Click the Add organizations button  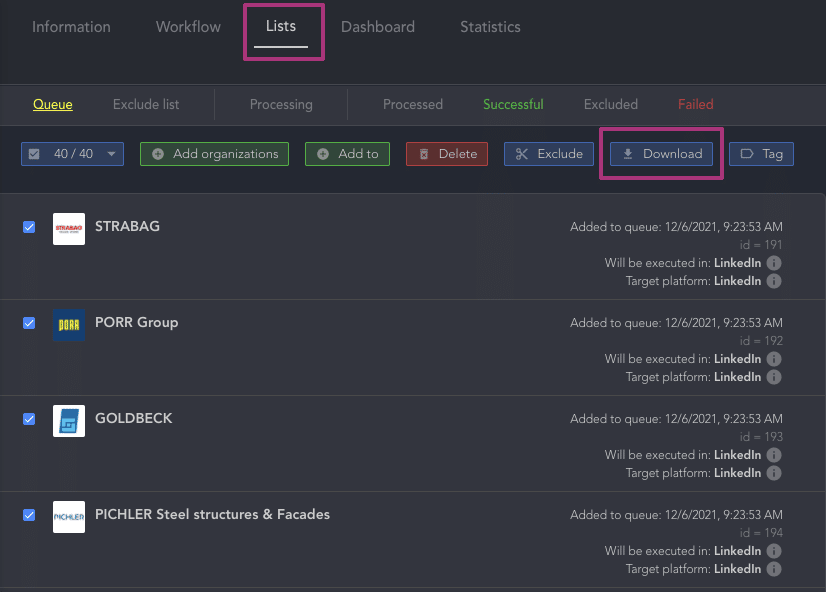click(214, 154)
